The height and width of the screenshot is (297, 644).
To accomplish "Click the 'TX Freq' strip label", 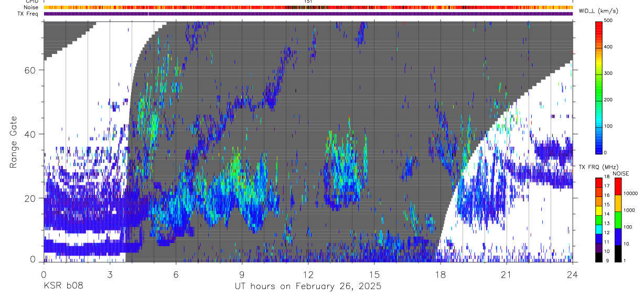I will click(x=28, y=14).
